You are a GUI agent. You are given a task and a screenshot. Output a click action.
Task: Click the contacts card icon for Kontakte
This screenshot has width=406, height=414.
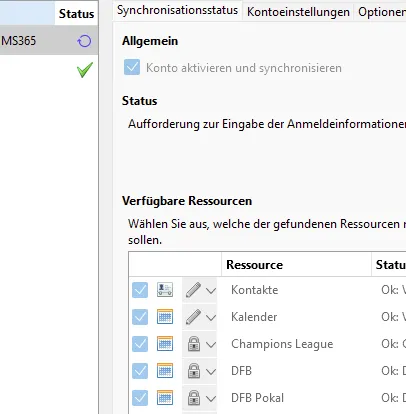tap(165, 290)
